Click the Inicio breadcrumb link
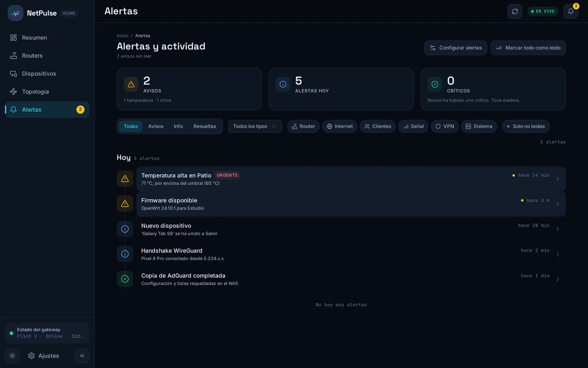Viewport: 588px width, 368px height. click(x=122, y=36)
